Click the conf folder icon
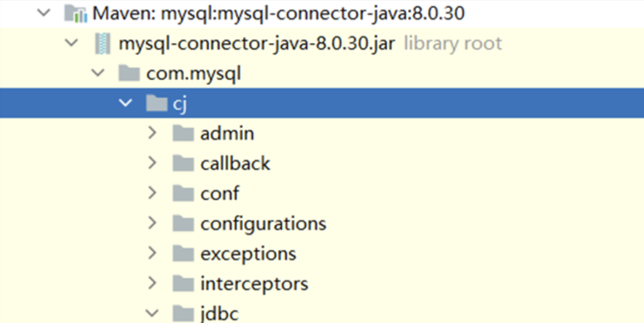The image size is (644, 323). click(183, 193)
